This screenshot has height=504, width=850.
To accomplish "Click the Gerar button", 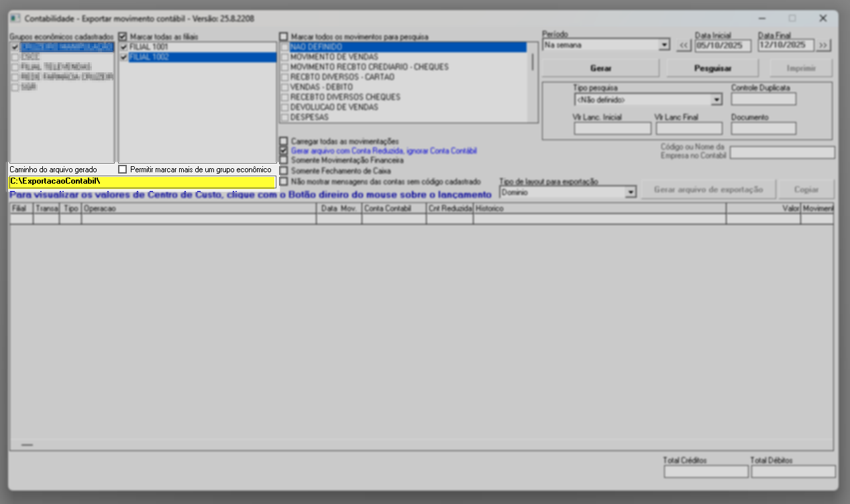I will click(600, 68).
